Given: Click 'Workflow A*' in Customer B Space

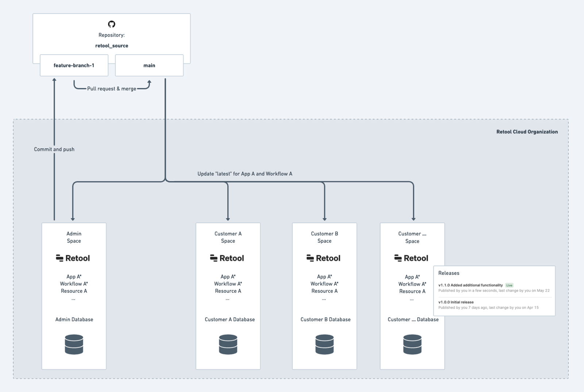Looking at the screenshot, I should (324, 284).
